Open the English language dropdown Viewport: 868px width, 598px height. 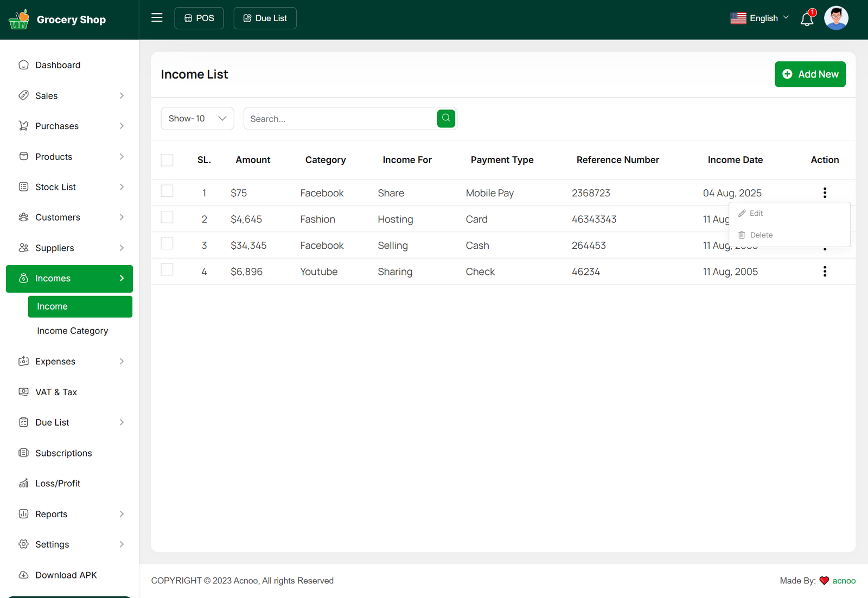coord(759,18)
